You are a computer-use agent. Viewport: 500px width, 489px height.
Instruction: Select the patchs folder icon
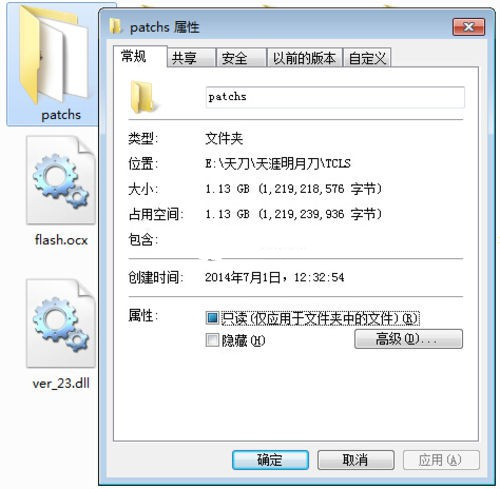tap(54, 55)
